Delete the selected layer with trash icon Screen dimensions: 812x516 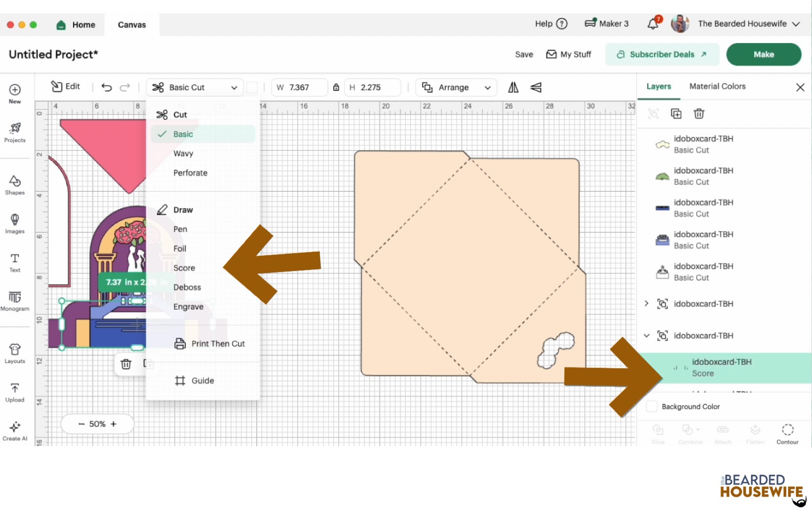pyautogui.click(x=699, y=114)
